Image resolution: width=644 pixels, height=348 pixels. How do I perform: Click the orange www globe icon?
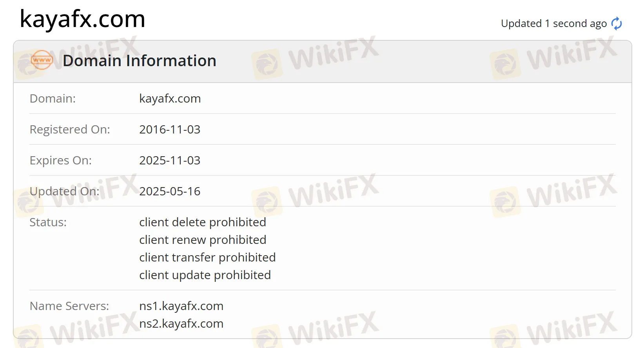(42, 60)
